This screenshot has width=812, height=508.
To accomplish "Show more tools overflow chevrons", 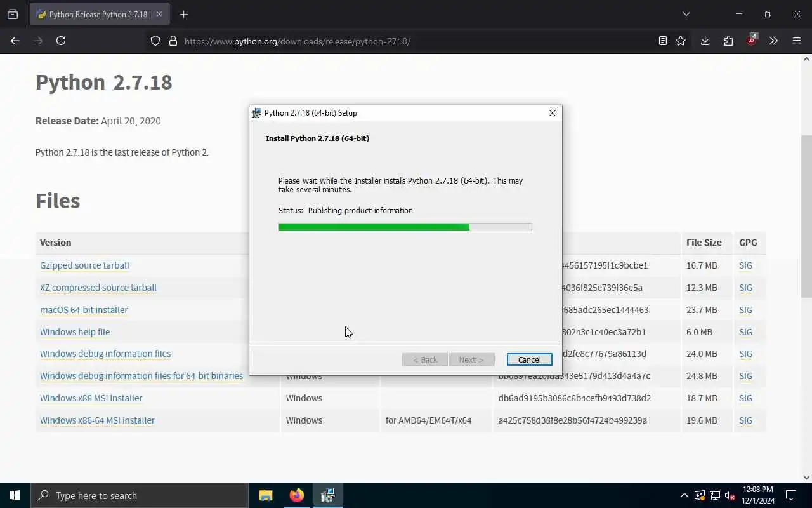I will tap(773, 41).
